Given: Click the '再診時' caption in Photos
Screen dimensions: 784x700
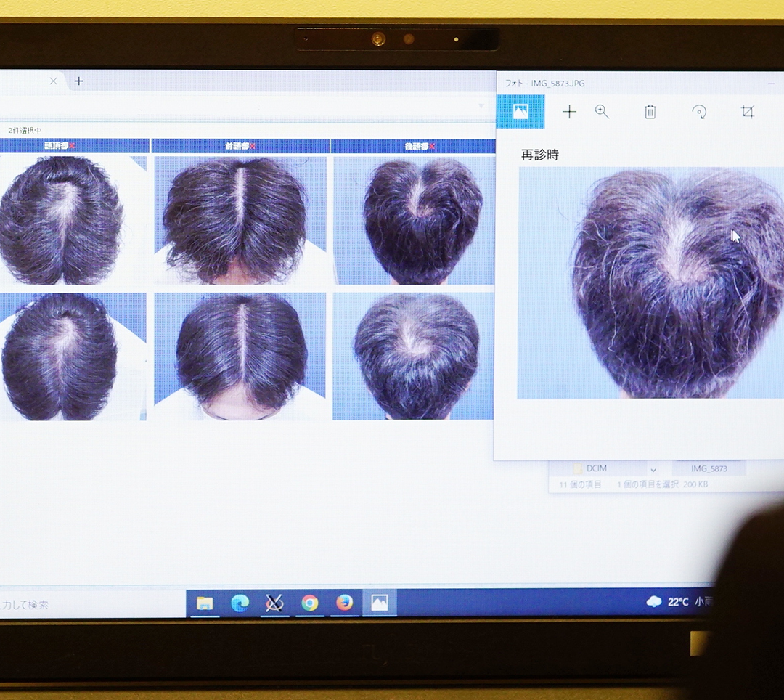Looking at the screenshot, I should [539, 155].
